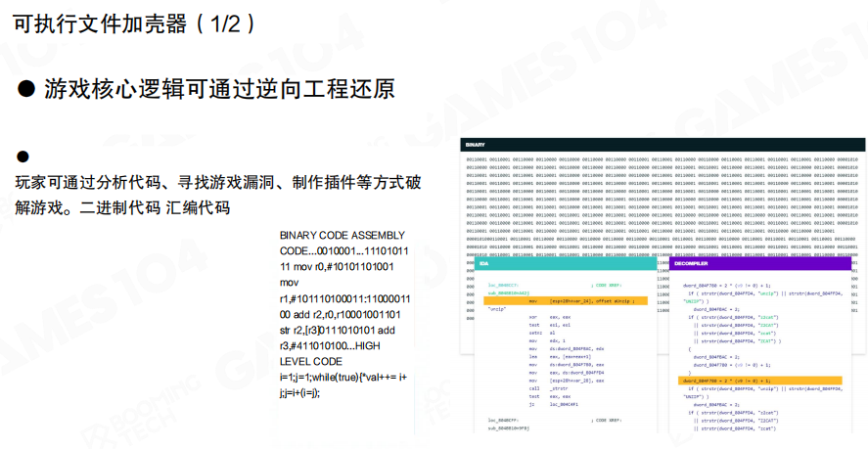The width and height of the screenshot is (868, 449).
Task: Click the sub_804B810+6A2 reference in IDA
Action: (x=508, y=292)
